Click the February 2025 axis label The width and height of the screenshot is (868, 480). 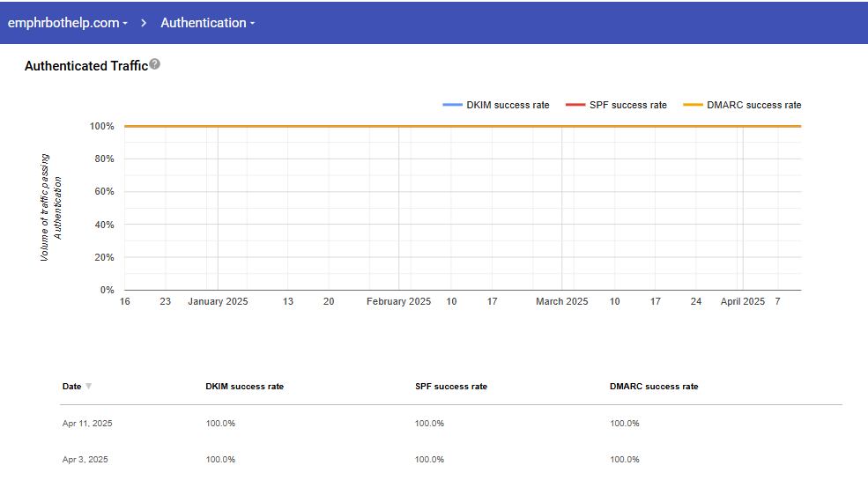[398, 301]
